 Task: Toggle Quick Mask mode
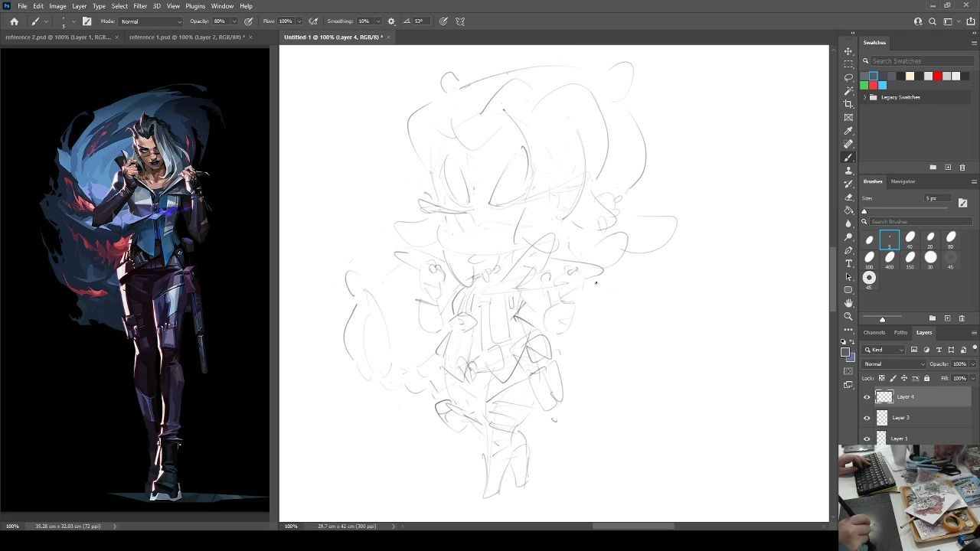pos(848,371)
